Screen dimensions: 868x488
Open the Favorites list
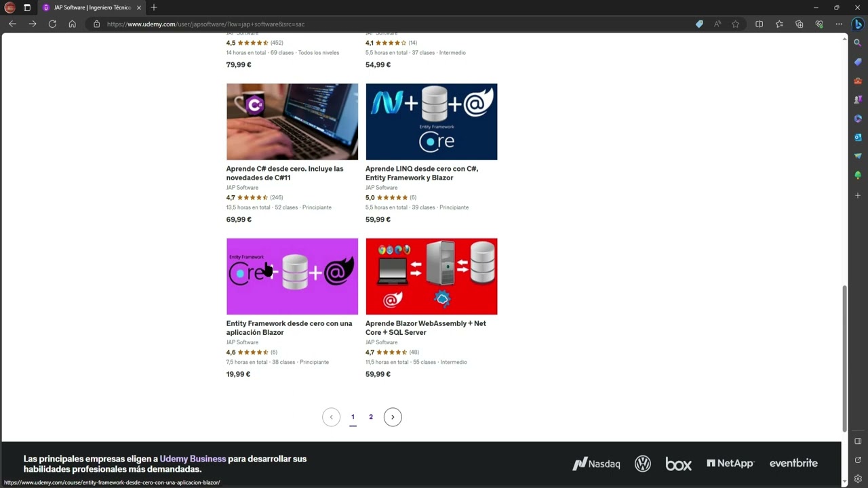pyautogui.click(x=779, y=24)
